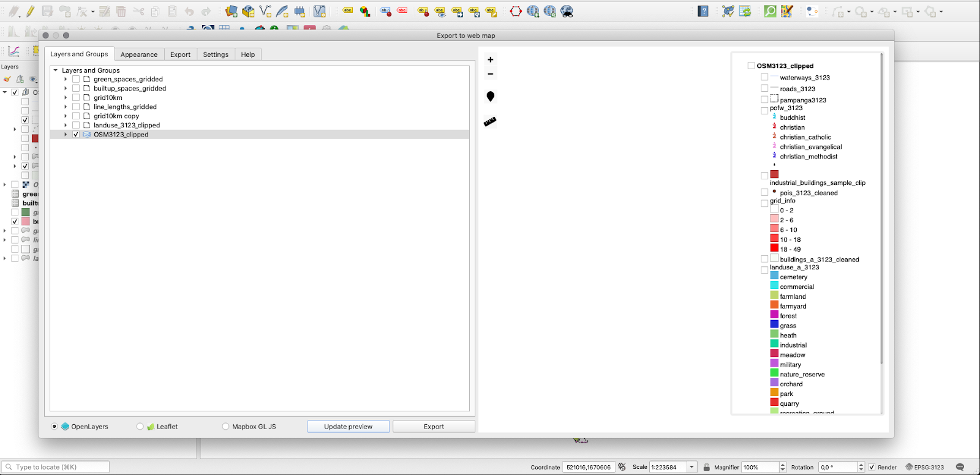Expand the landuse_3123_clipped layer entry
Viewport: 980px width, 475px height.
tap(66, 125)
